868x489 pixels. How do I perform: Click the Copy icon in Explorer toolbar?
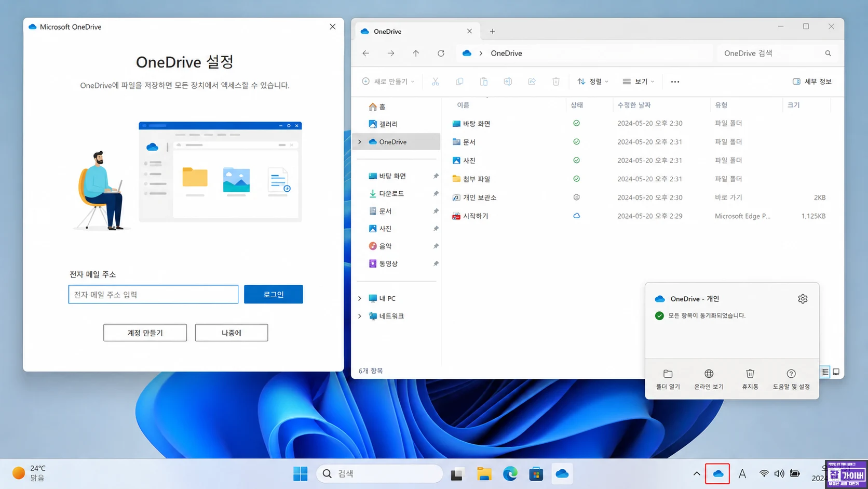459,82
